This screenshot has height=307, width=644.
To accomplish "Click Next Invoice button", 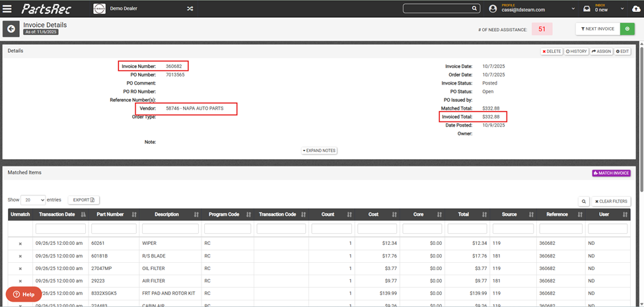I will (598, 29).
